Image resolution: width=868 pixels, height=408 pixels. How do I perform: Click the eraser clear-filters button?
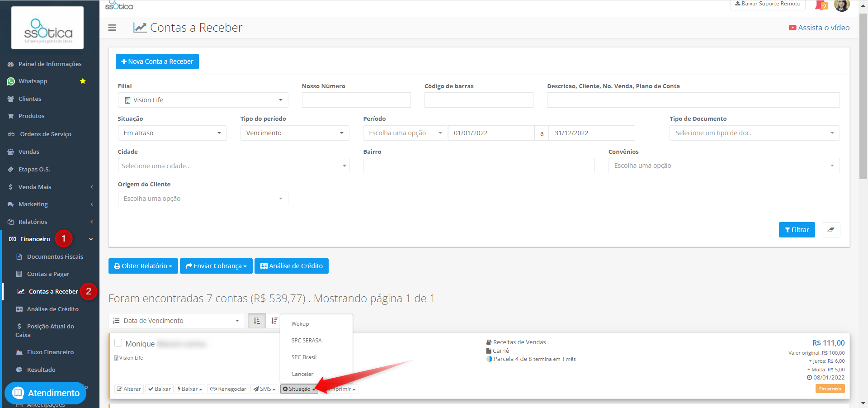[x=831, y=230]
